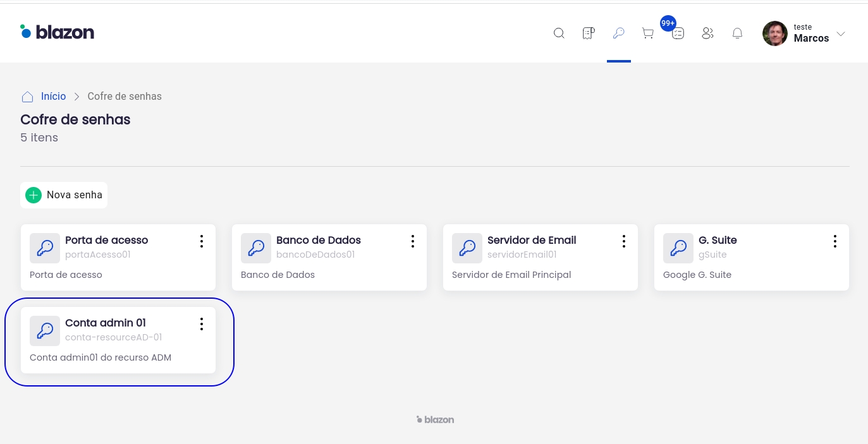Screen dimensions: 868x444
Task: Click the Marcos profile avatar
Action: pyautogui.click(x=775, y=34)
